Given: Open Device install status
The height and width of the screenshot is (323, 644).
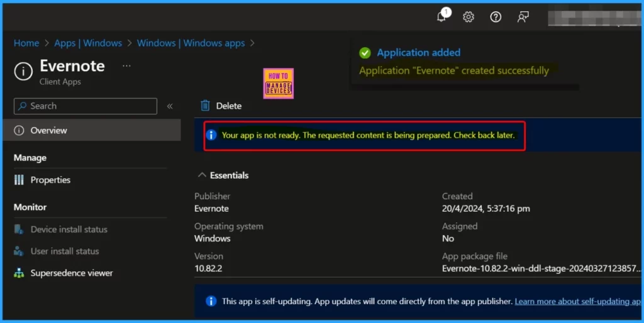Looking at the screenshot, I should [69, 229].
